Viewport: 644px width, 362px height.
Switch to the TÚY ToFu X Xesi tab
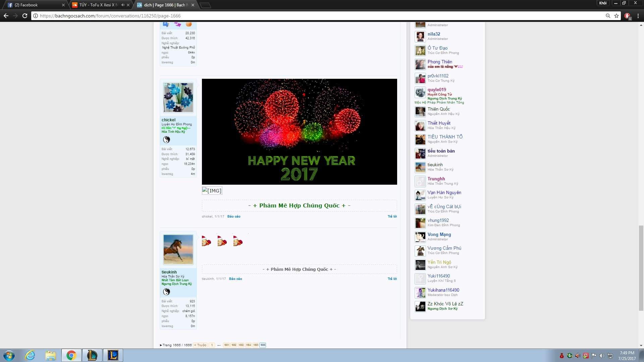(97, 5)
